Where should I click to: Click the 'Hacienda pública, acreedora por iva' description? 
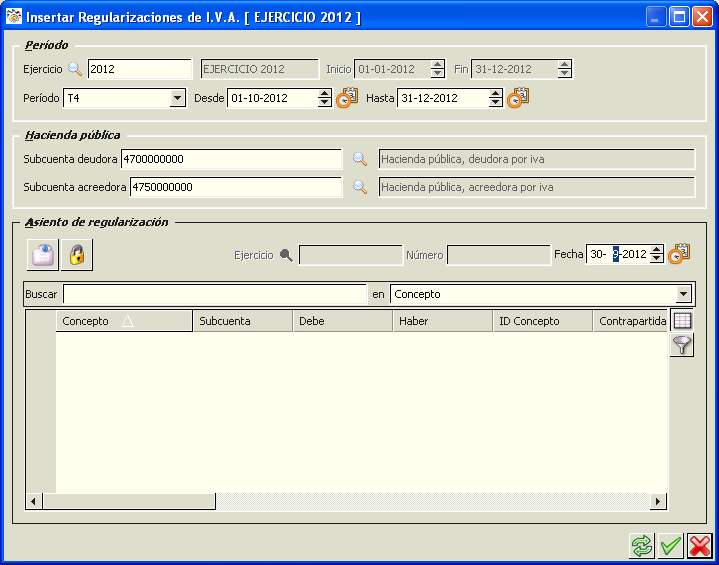pyautogui.click(x=537, y=187)
